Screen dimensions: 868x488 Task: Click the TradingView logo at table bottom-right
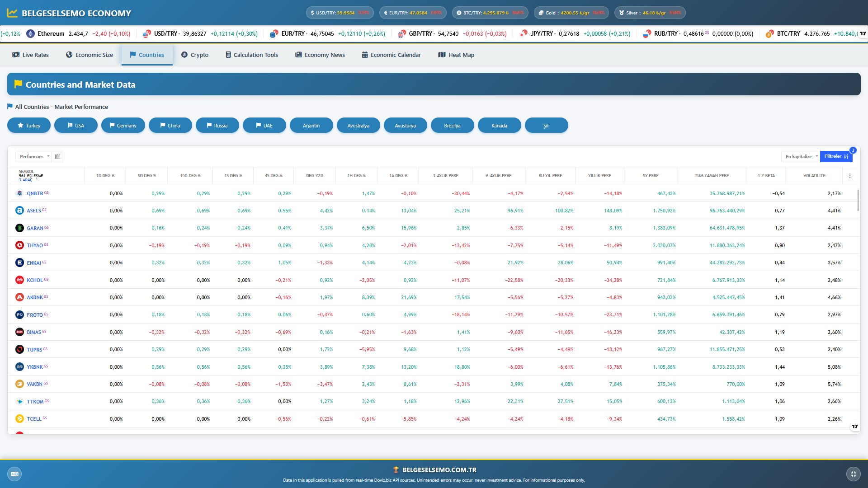pos(854,427)
